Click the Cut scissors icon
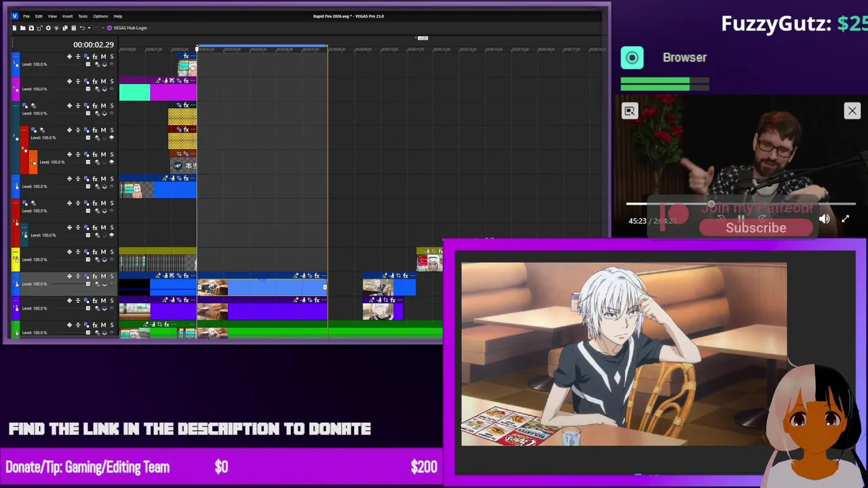Image resolution: width=868 pixels, height=488 pixels. (56, 28)
